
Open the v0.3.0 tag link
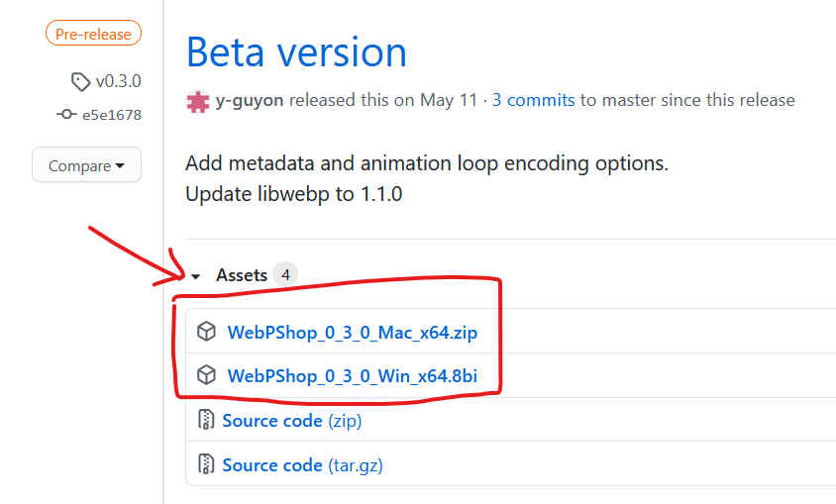pyautogui.click(x=118, y=81)
